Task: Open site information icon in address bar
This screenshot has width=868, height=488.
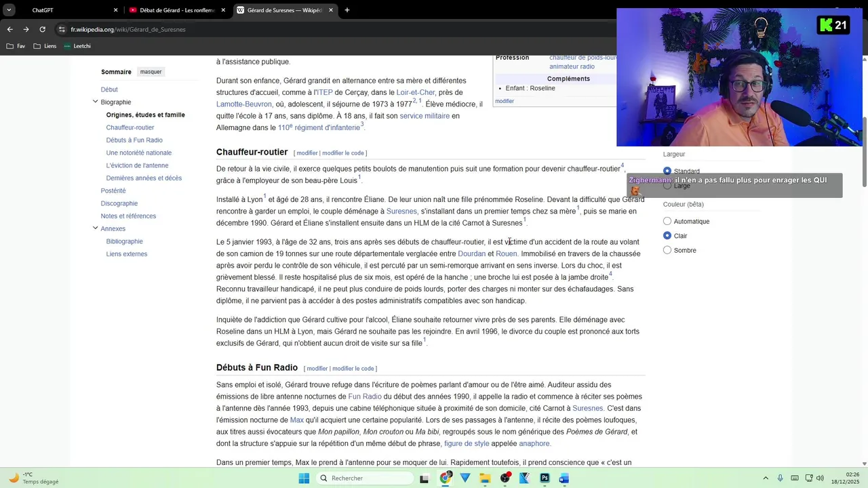Action: (x=62, y=29)
